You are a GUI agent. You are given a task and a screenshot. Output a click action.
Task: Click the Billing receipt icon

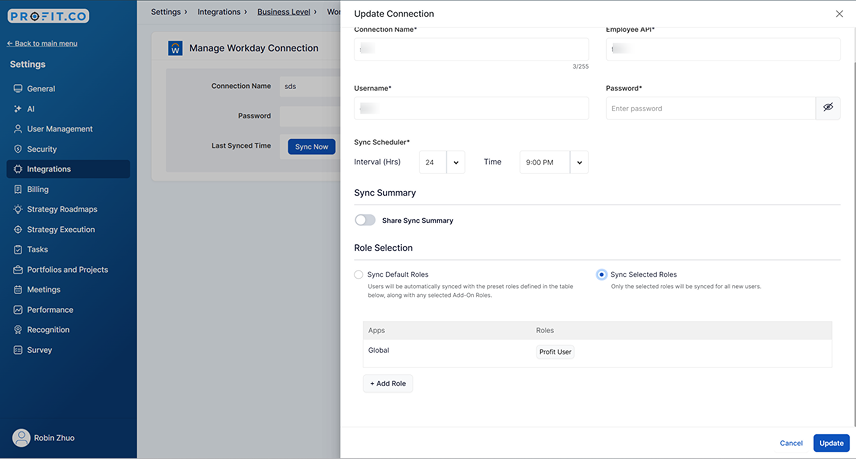(x=18, y=189)
